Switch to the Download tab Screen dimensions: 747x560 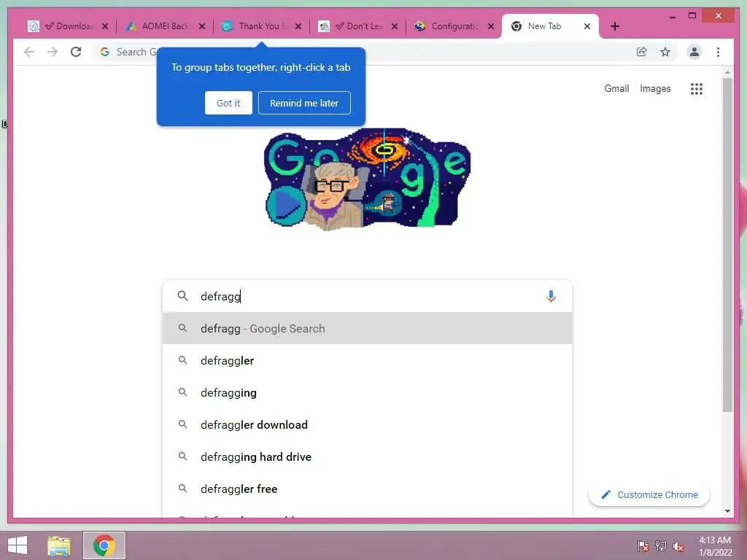67,26
